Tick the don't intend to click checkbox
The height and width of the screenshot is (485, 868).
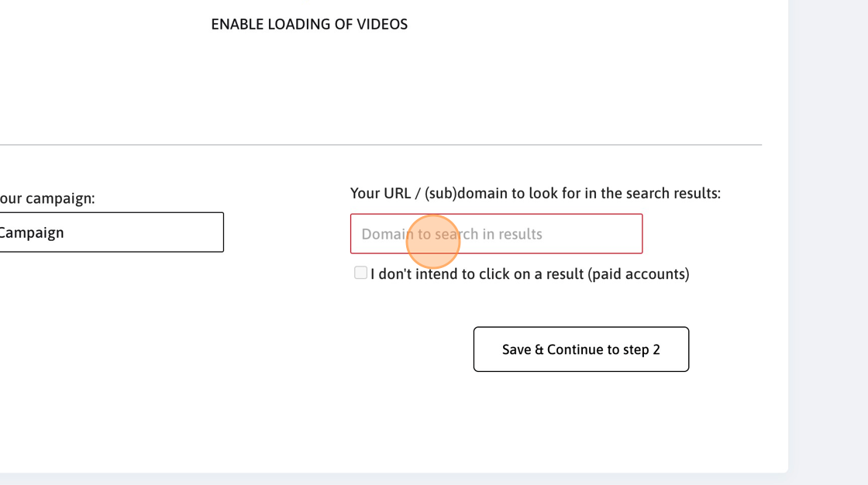tap(360, 273)
